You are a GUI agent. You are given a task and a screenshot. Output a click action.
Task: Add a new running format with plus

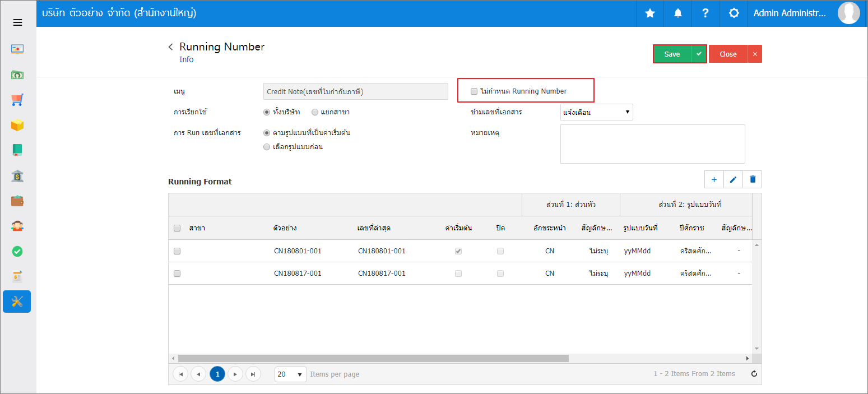[714, 179]
